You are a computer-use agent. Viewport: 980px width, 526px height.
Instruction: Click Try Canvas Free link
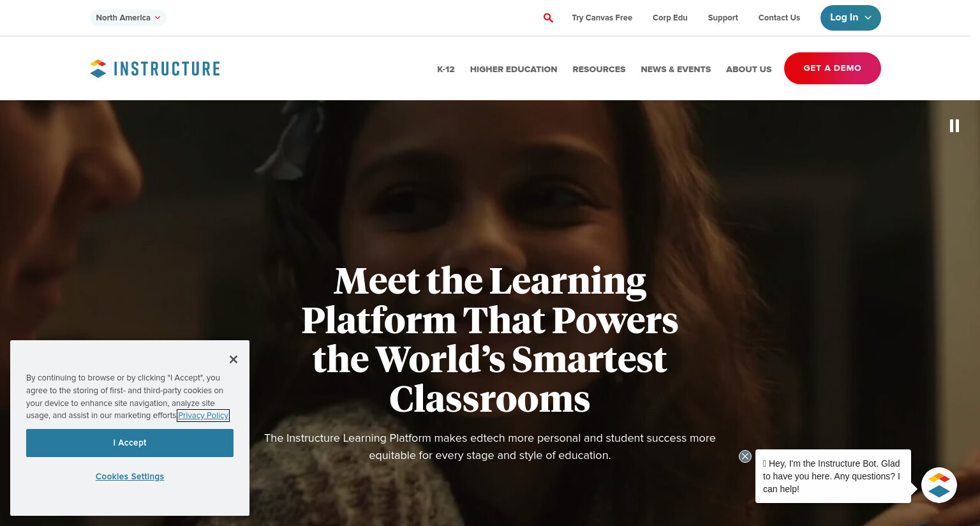(602, 18)
